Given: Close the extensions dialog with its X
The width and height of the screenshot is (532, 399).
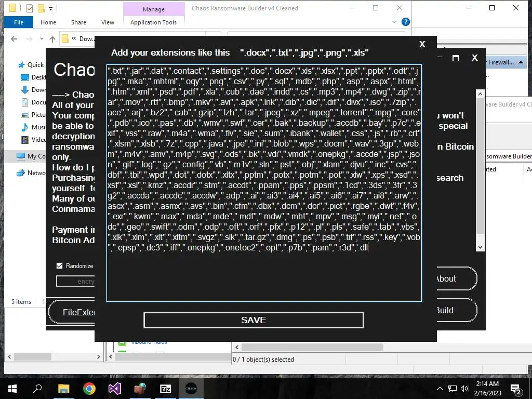Looking at the screenshot, I should tap(422, 44).
